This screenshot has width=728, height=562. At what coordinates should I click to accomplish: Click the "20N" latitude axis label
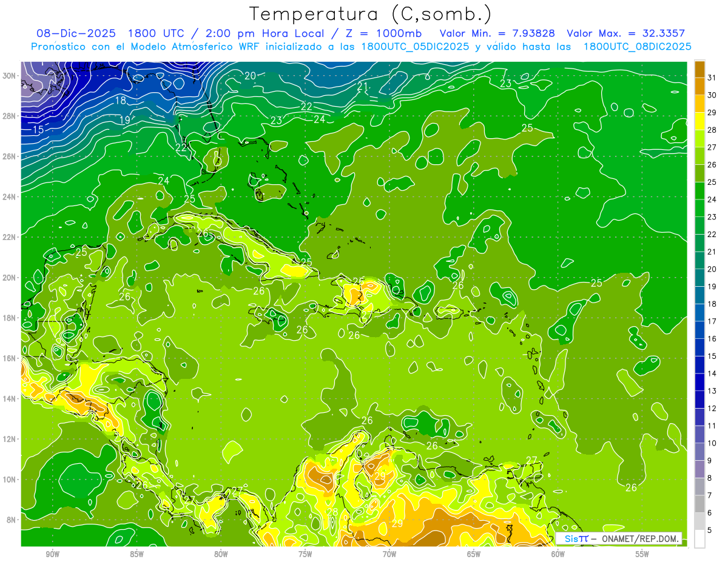pyautogui.click(x=10, y=278)
